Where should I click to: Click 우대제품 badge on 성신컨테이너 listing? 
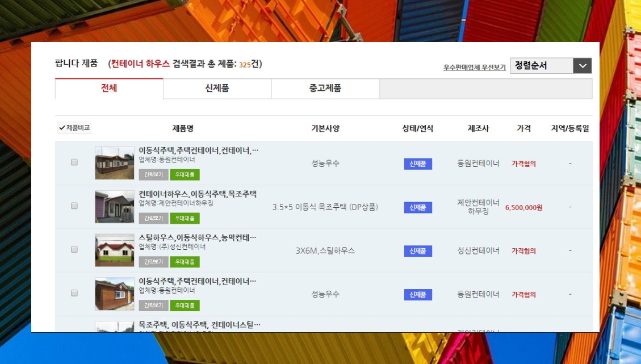coord(185,262)
